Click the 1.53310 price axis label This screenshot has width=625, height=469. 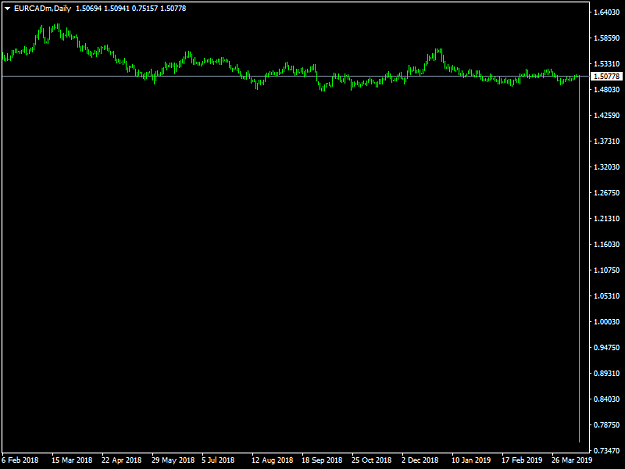pyautogui.click(x=607, y=64)
